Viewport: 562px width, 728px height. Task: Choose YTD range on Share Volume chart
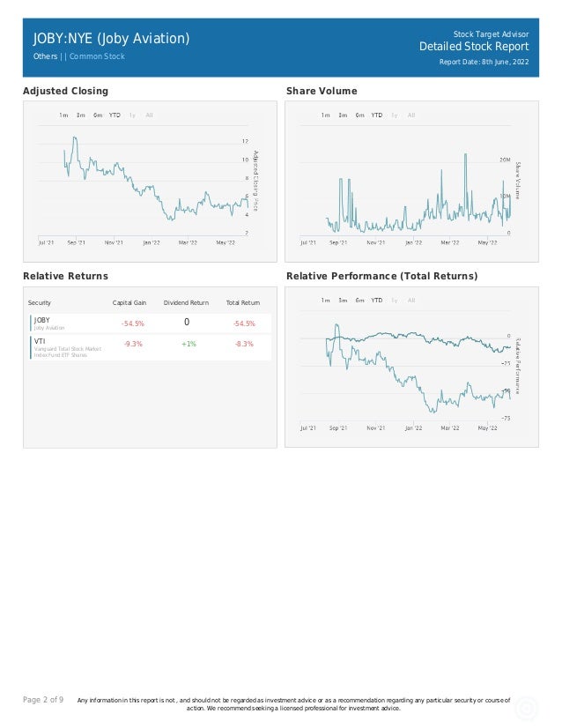click(376, 115)
